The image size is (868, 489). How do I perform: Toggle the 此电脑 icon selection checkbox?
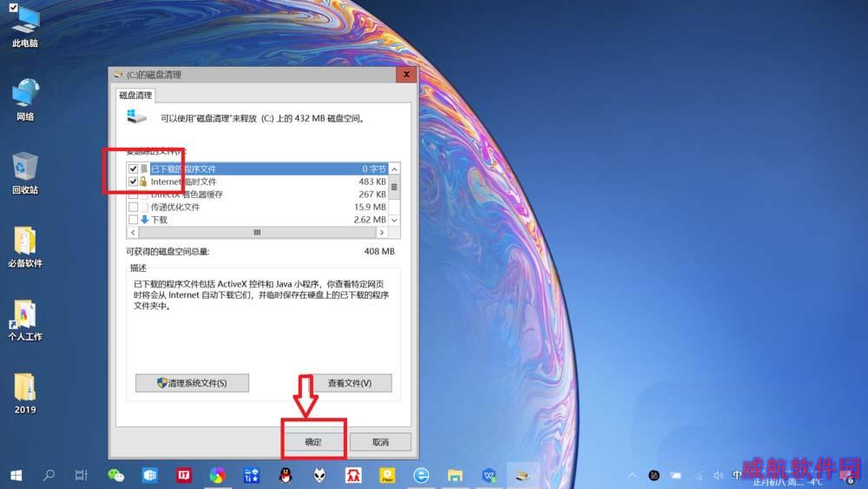click(x=13, y=8)
